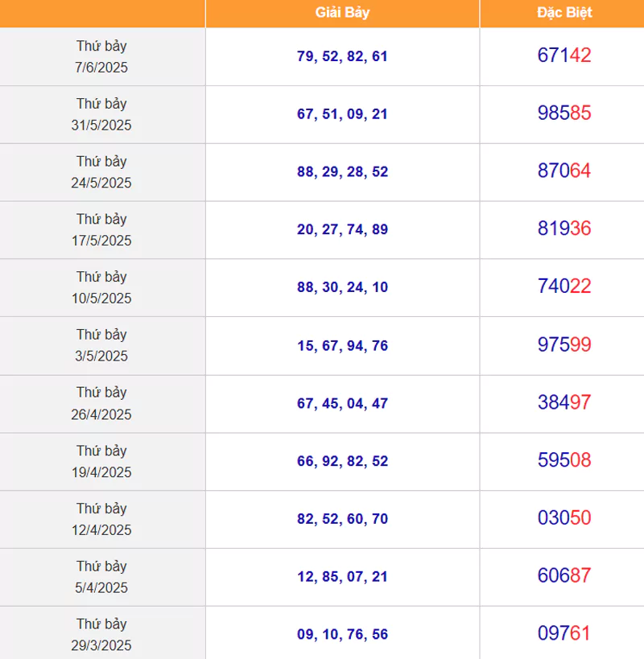Image resolution: width=644 pixels, height=659 pixels.
Task: Click the special prize number 74022
Action: click(x=564, y=286)
